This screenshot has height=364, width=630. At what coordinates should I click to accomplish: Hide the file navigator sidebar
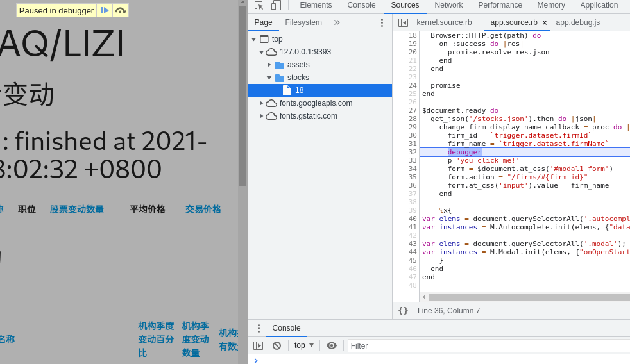pyautogui.click(x=403, y=23)
